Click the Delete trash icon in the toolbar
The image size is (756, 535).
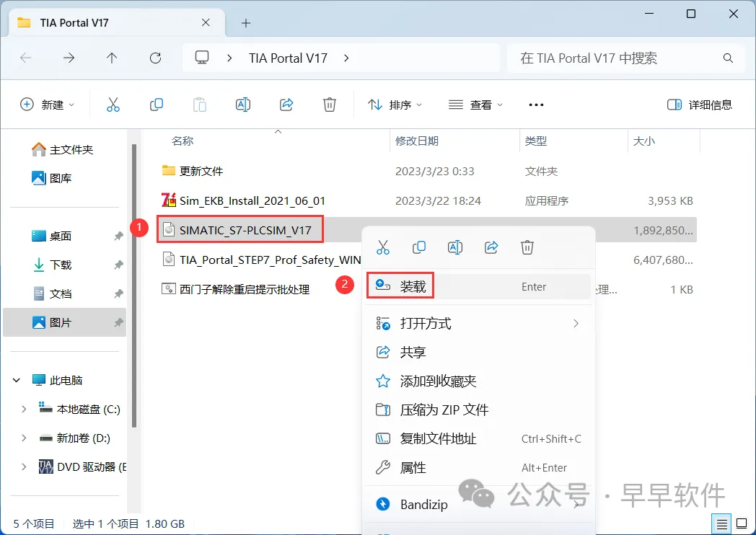click(x=329, y=105)
